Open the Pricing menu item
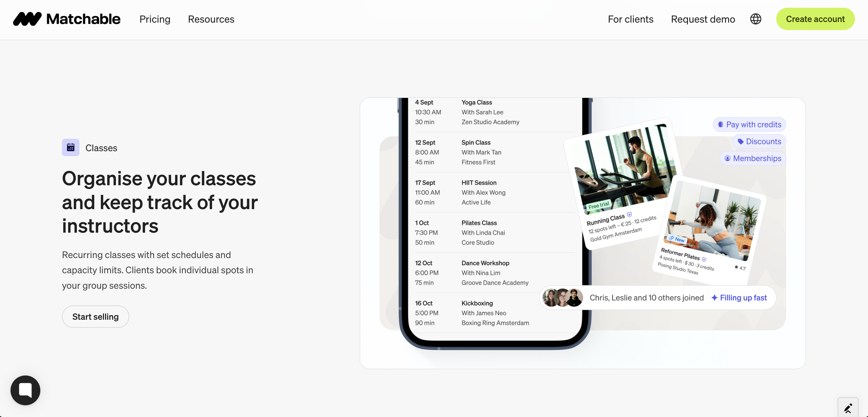The width and height of the screenshot is (868, 417). 155,19
